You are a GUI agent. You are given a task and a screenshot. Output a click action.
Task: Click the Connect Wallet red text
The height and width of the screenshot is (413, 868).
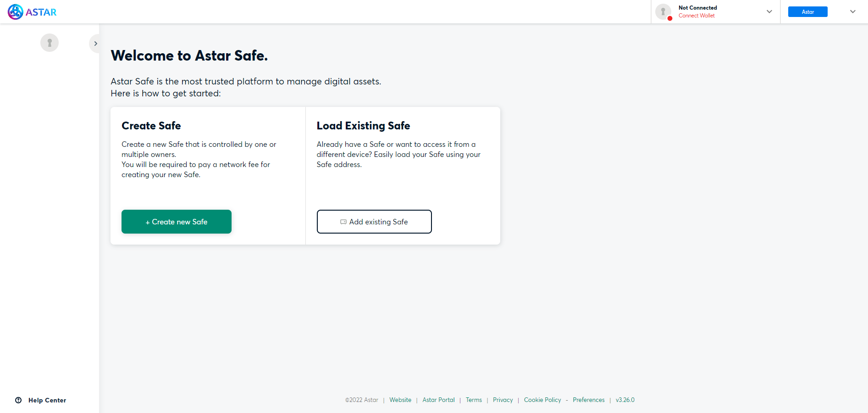pyautogui.click(x=697, y=16)
